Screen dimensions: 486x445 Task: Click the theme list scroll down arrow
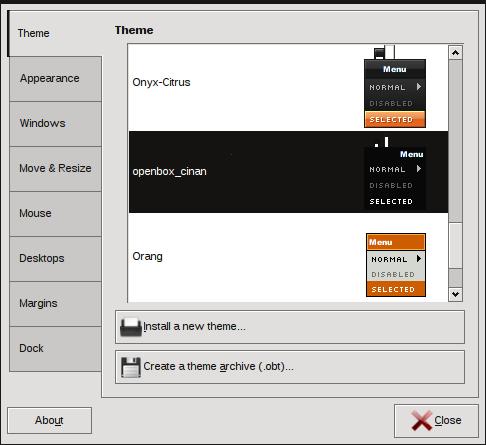[455, 294]
